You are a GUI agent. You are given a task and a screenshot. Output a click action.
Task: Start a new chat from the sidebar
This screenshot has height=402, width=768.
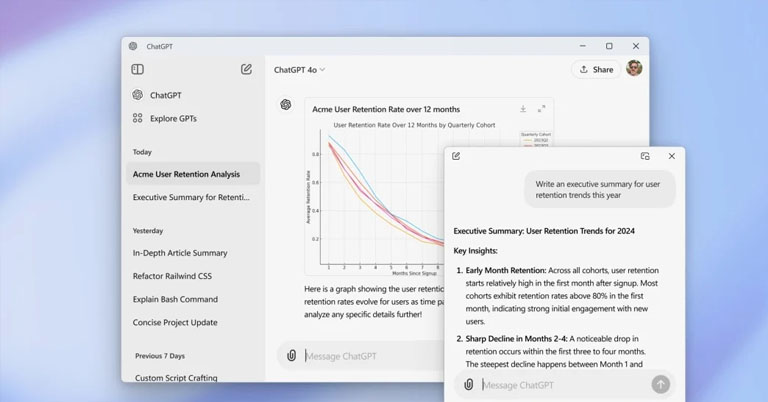(246, 69)
